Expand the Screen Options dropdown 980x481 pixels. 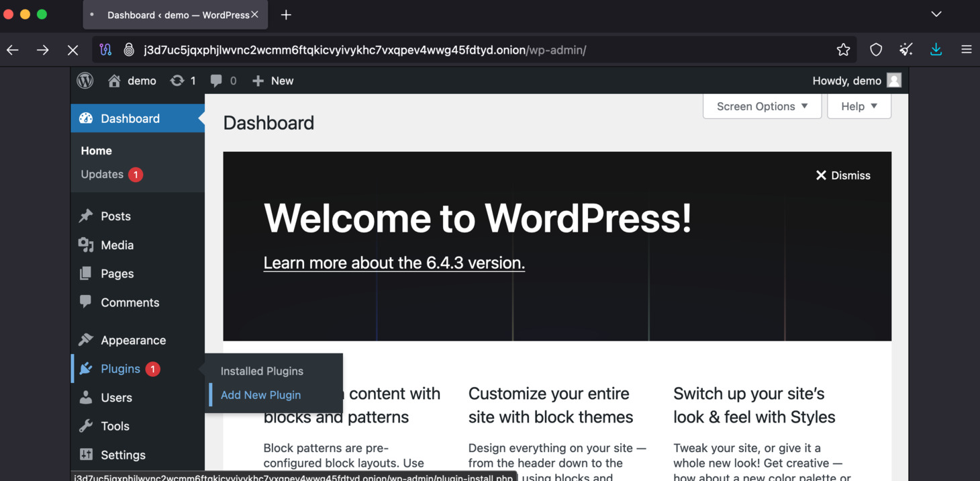(x=762, y=106)
